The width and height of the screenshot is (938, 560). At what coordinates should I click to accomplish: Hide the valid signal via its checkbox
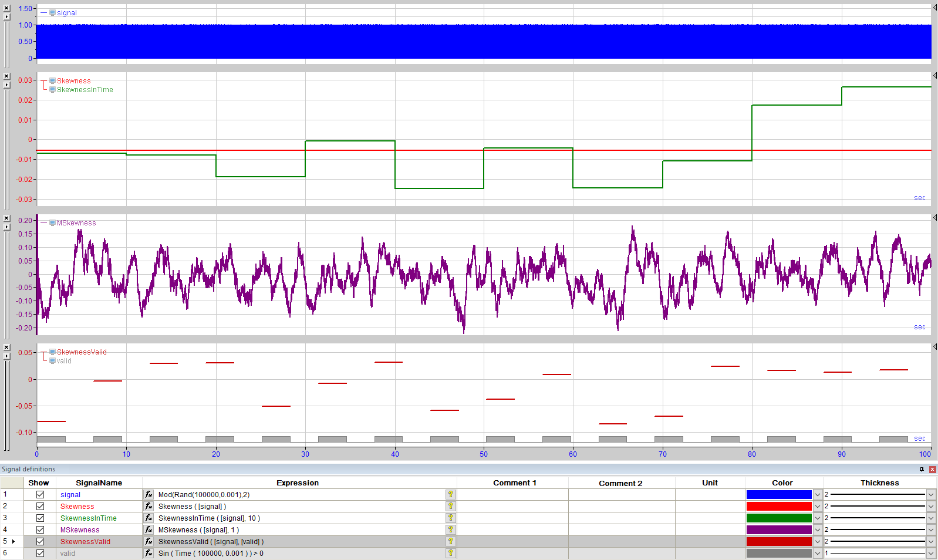40,554
